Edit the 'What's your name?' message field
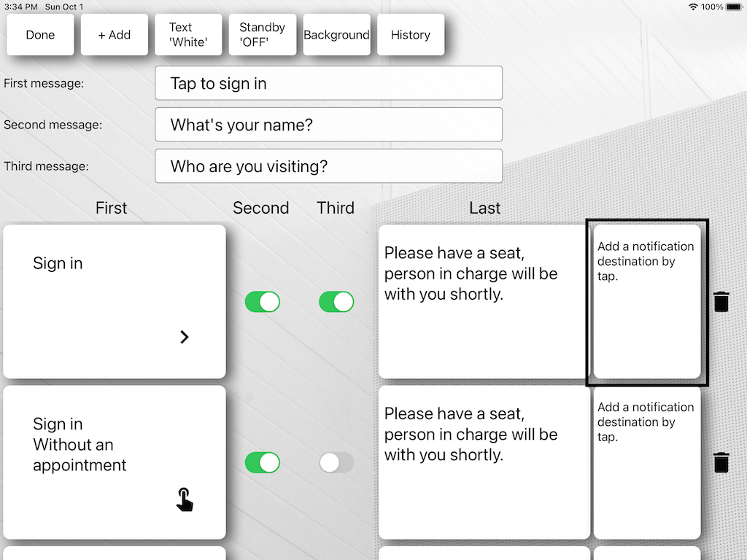The height and width of the screenshot is (560, 747). point(328,125)
